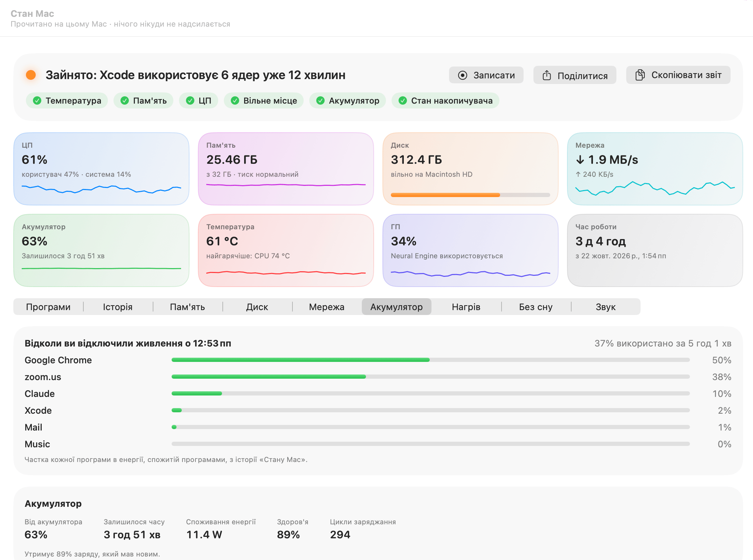
Task: Click the Xcode row in energy list
Action: (x=378, y=411)
